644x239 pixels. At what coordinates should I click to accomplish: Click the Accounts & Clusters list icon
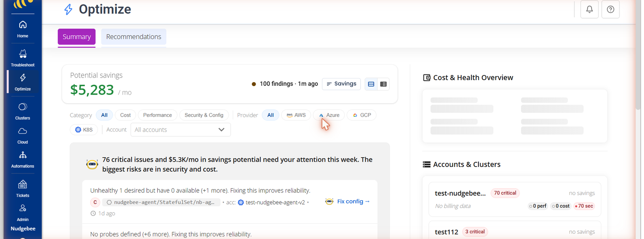point(427,165)
